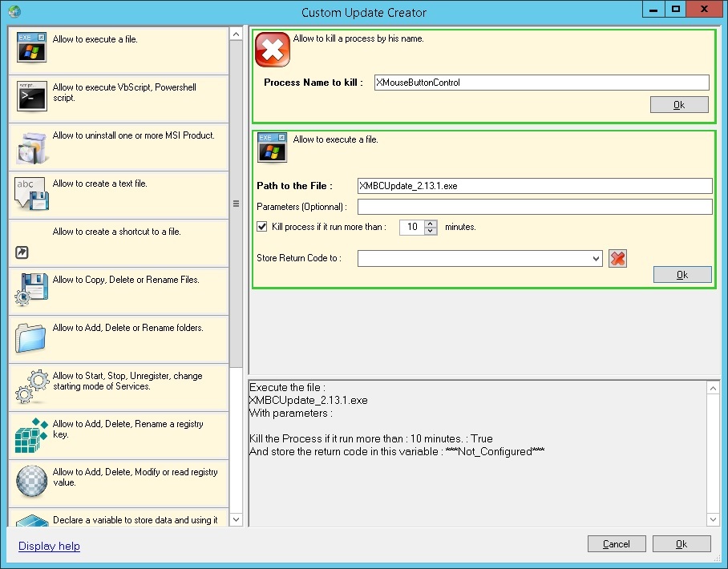Screen dimensions: 728x569
Task: Choose the uninstall MSI Product icon
Action: coord(31,148)
